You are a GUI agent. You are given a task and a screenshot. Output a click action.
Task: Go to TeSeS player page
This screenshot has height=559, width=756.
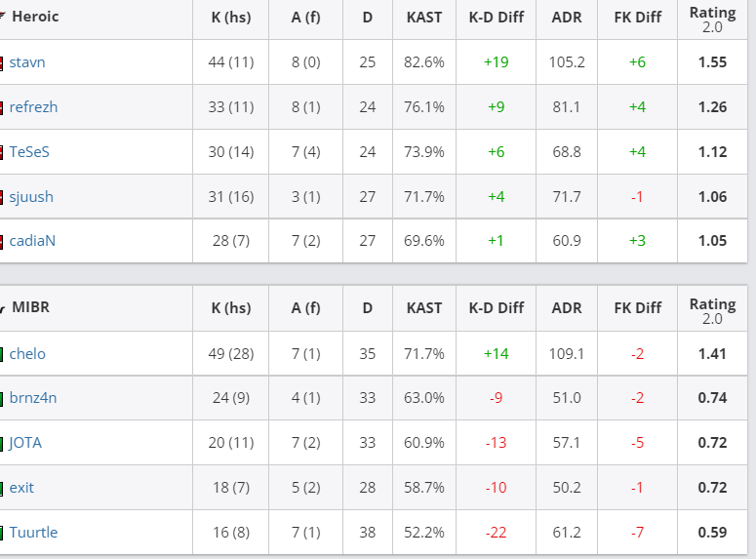click(29, 152)
